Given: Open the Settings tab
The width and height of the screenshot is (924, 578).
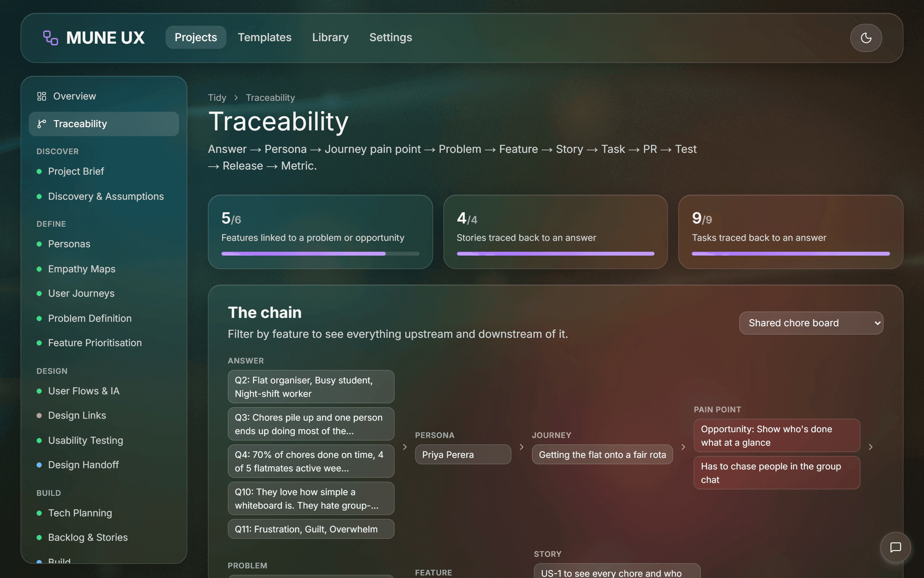Looking at the screenshot, I should (x=390, y=38).
